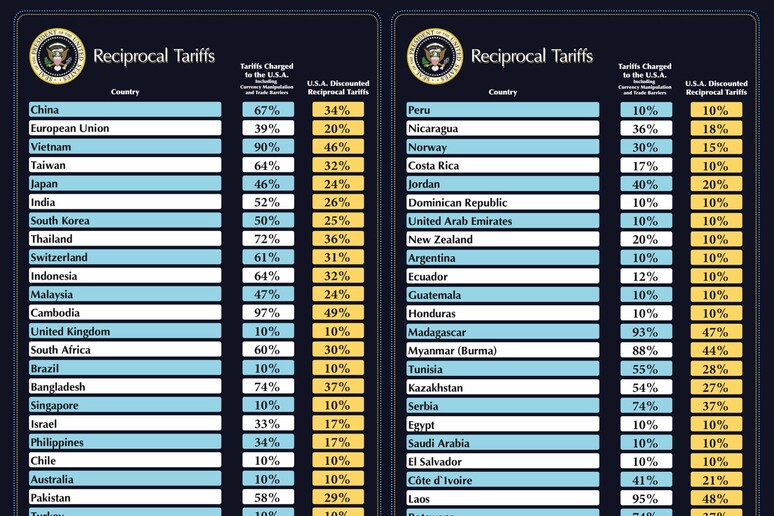Click the left panel's Country column header
Screen dimensions: 774x516
(125, 92)
